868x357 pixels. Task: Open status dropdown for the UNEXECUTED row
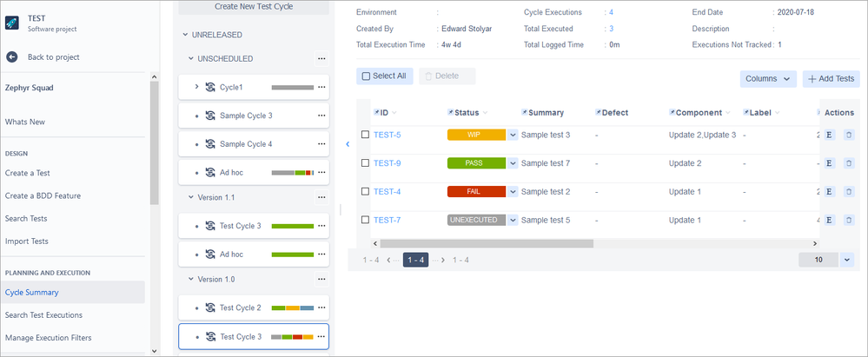(513, 221)
